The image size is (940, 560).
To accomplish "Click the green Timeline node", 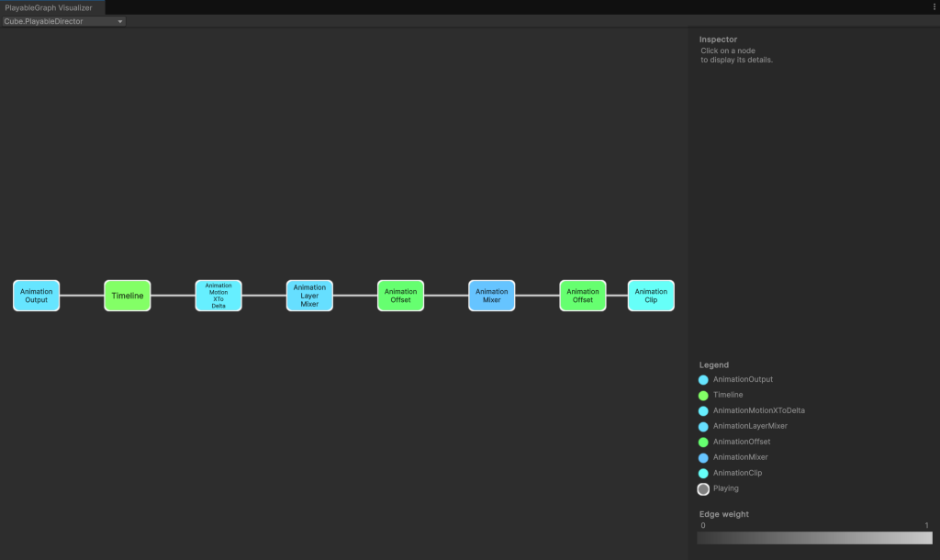I will 128,296.
